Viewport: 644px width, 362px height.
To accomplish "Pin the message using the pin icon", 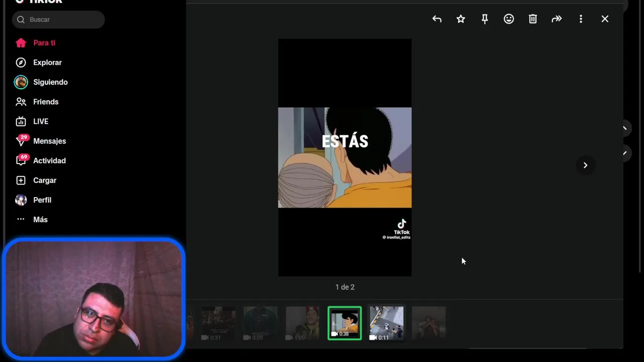I will (x=485, y=19).
